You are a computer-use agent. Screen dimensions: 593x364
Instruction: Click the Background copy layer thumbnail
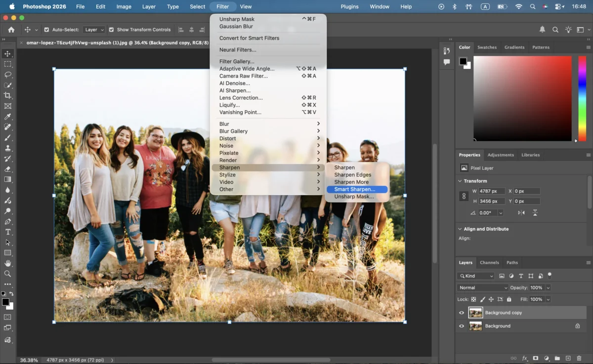(475, 312)
